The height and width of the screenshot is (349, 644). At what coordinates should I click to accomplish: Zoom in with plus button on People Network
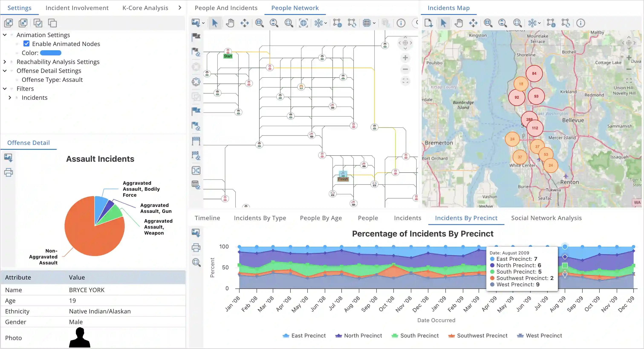(x=405, y=58)
